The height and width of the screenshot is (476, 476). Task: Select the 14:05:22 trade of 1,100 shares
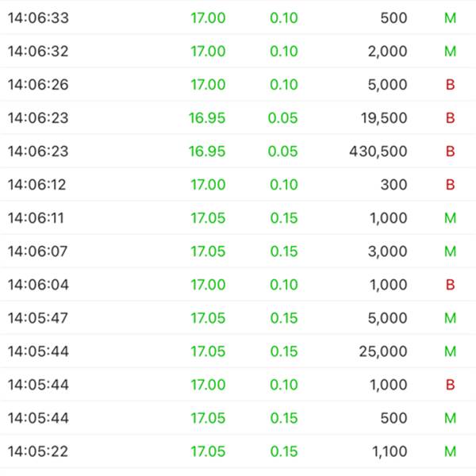[238, 451]
